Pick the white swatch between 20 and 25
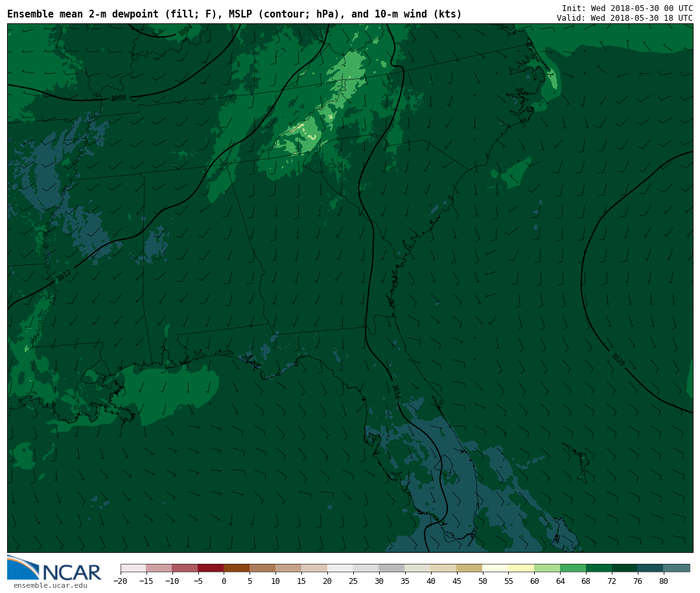The width and height of the screenshot is (700, 593). (340, 568)
